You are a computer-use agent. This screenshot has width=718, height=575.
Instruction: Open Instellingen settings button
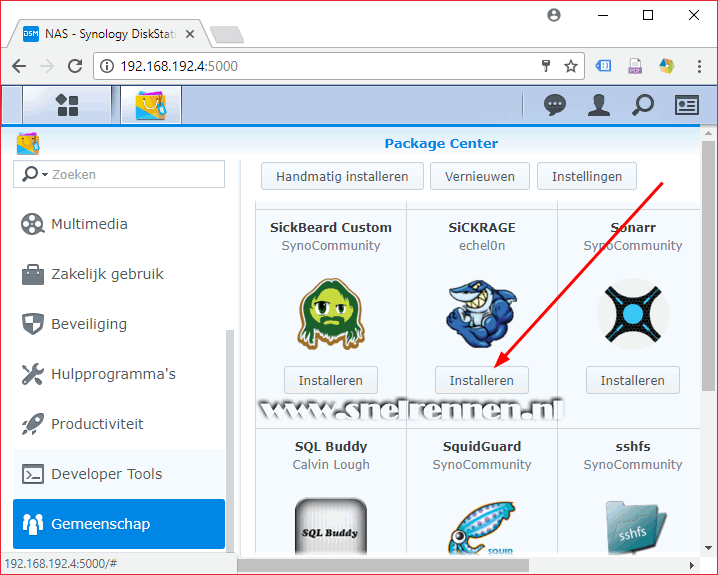coord(587,176)
